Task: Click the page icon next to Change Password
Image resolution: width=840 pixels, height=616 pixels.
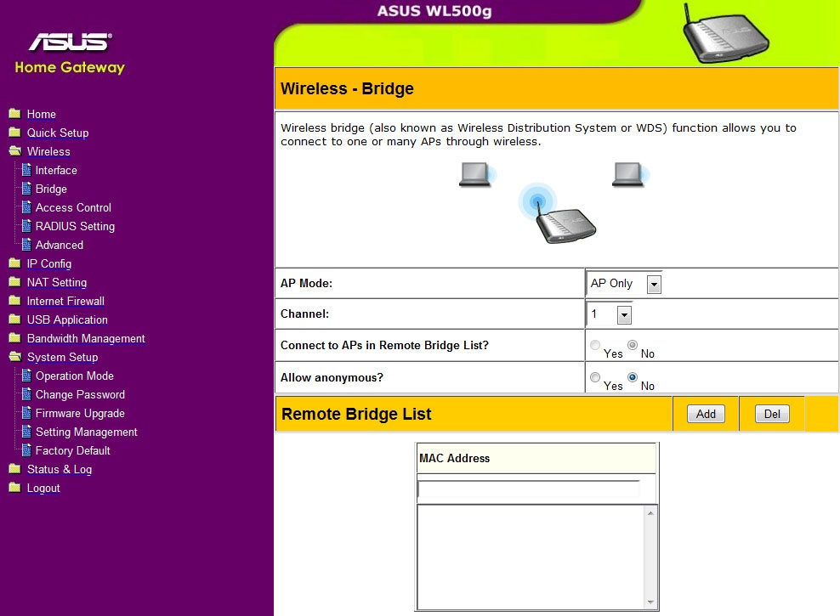Action: 26,394
